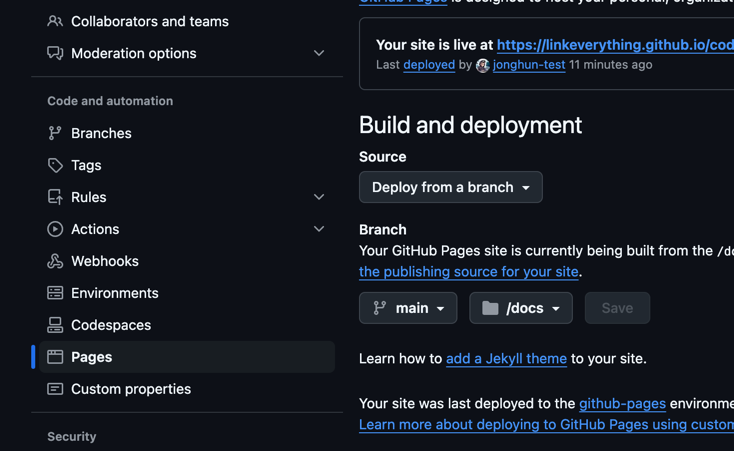Open the add a Jekyll theme link
Image resolution: width=734 pixels, height=451 pixels.
point(506,358)
